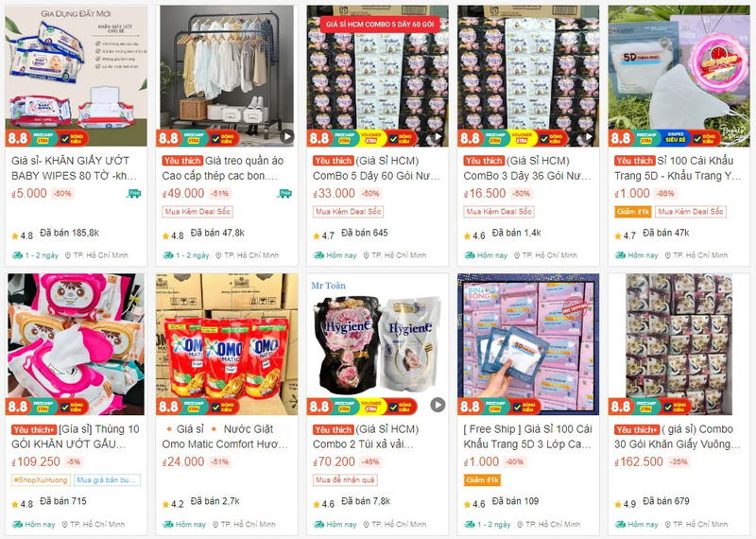
Task: Click the Yêu thích+ badge on the Thùng 10 Gói Khăn Ướt listing
Action: [x=34, y=429]
